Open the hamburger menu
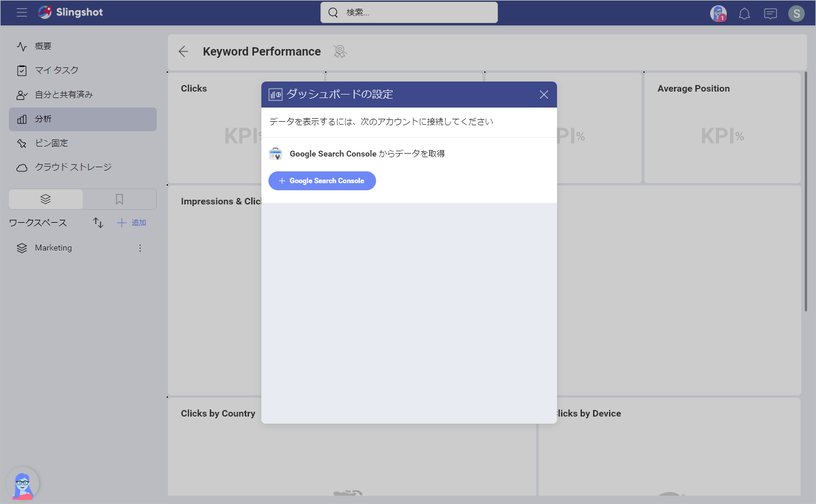The image size is (816, 504). coord(22,12)
